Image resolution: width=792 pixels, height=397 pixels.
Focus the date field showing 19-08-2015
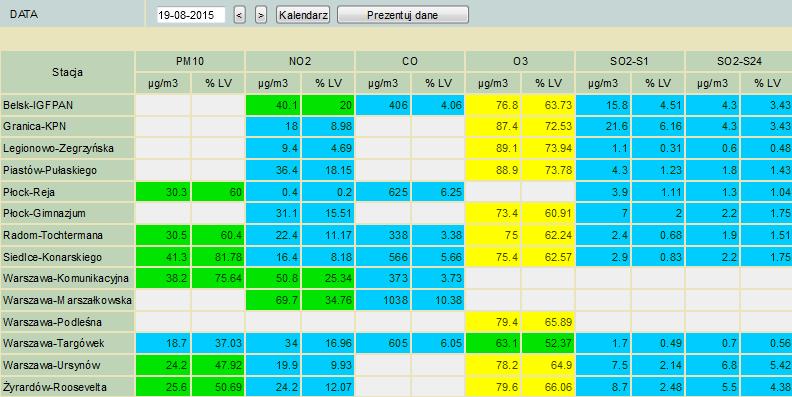[x=190, y=15]
